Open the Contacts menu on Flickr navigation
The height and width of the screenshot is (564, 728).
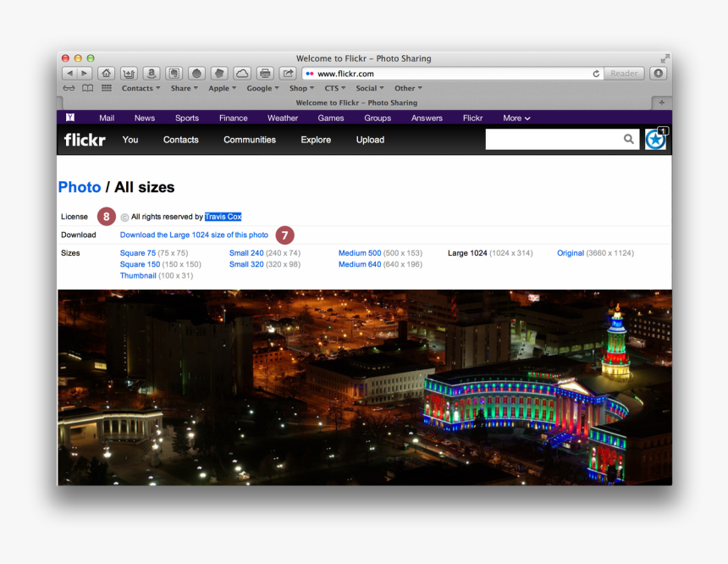tap(180, 140)
